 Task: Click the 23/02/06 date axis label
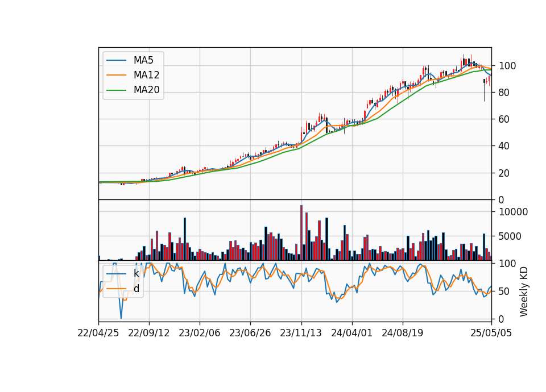[200, 333]
